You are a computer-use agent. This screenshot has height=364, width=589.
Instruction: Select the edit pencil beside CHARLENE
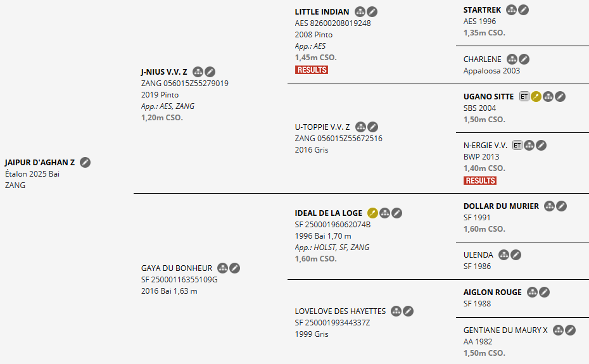pos(524,59)
